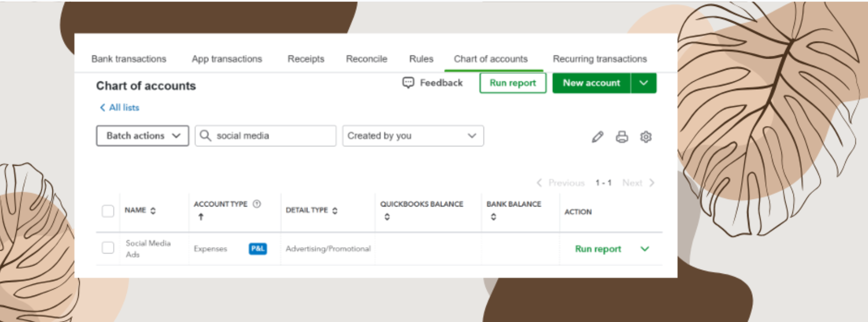This screenshot has height=322, width=868.
Task: Click the Action column header
Action: pyautogui.click(x=578, y=212)
